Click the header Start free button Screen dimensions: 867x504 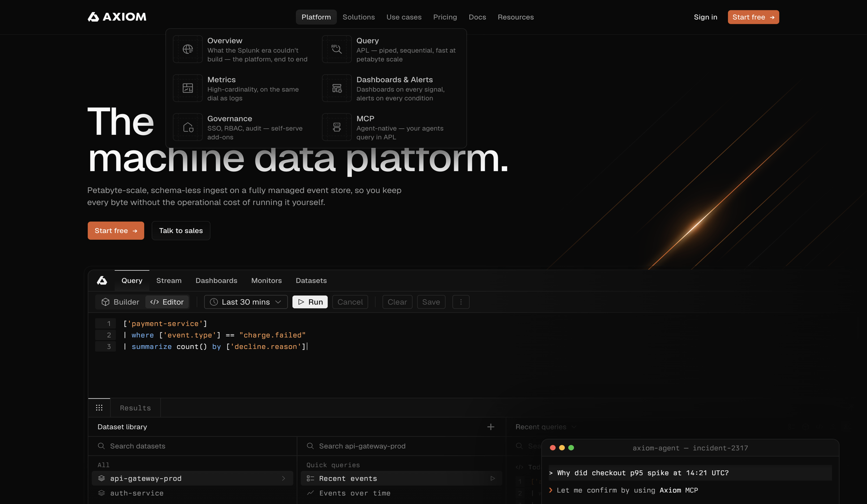[x=753, y=17]
